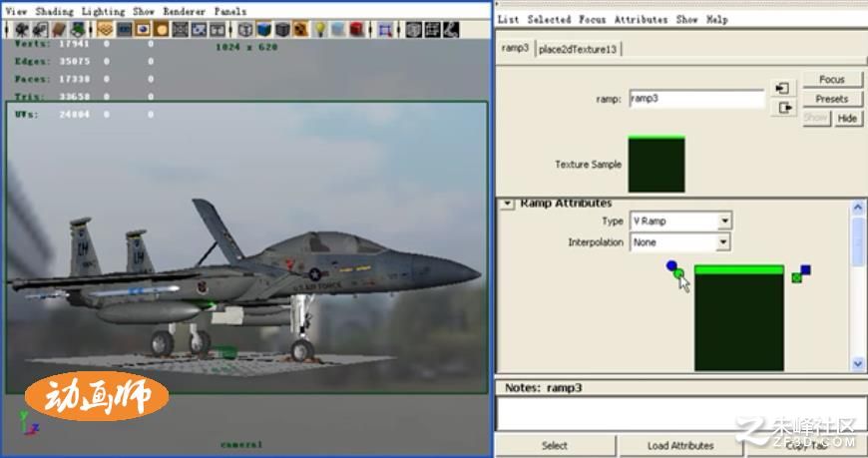
Task: Click the Use All Lights bulb icon
Action: click(320, 30)
